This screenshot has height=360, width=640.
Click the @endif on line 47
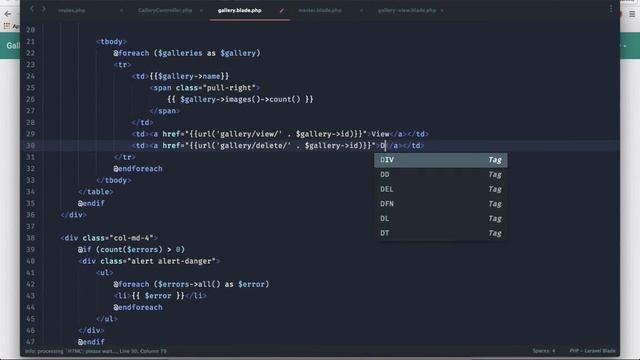coord(91,342)
